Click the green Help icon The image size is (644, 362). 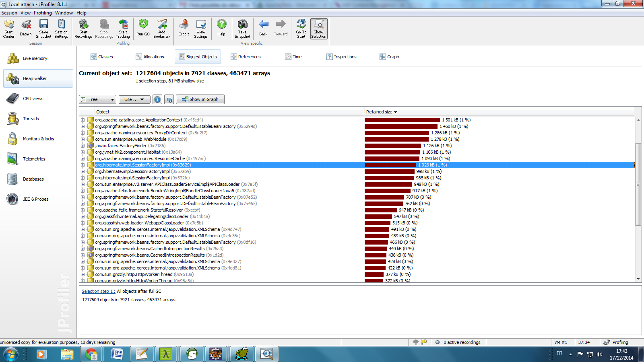(x=221, y=29)
